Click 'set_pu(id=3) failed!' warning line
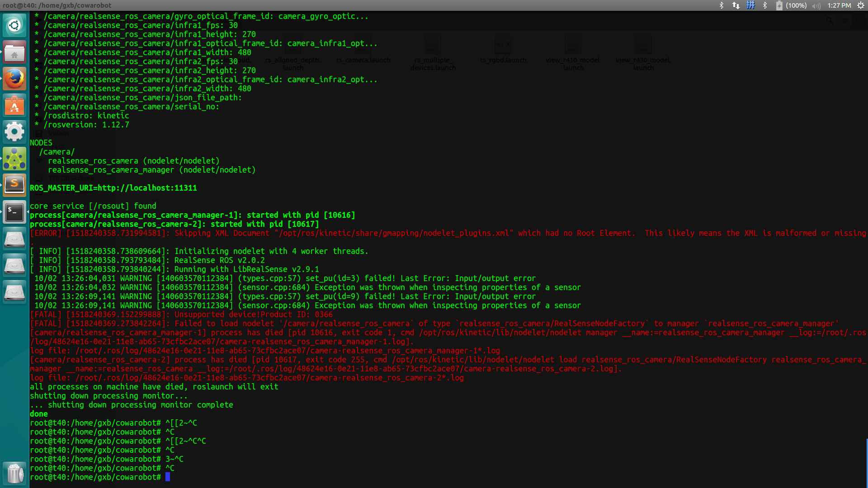 pos(285,278)
